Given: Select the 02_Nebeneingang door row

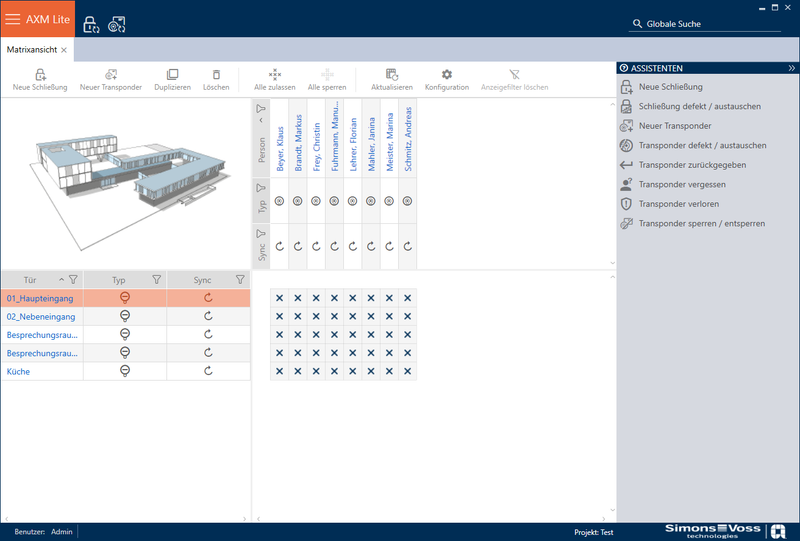Looking at the screenshot, I should pyautogui.click(x=126, y=316).
